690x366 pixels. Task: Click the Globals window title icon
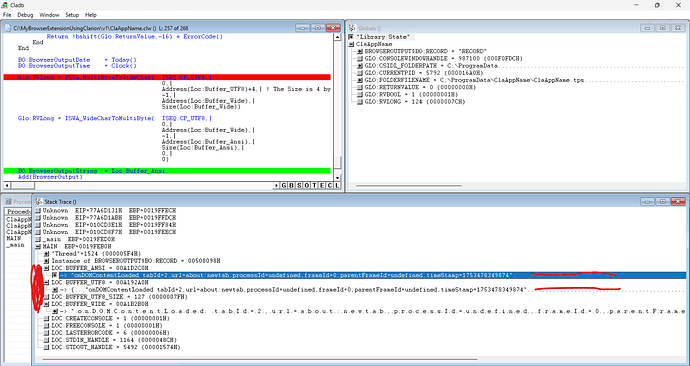352,28
